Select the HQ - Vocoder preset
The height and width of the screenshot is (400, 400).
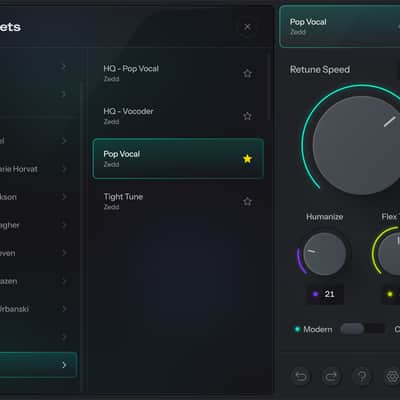tap(178, 116)
